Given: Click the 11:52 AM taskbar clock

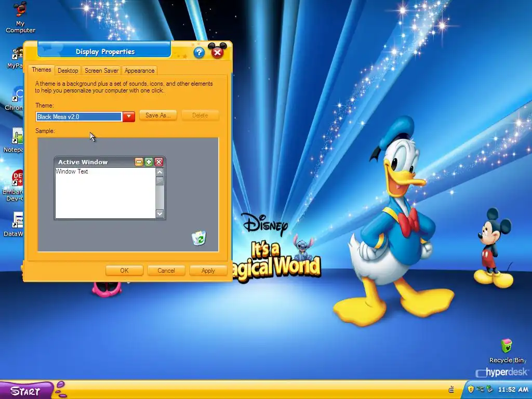Looking at the screenshot, I should (513, 390).
